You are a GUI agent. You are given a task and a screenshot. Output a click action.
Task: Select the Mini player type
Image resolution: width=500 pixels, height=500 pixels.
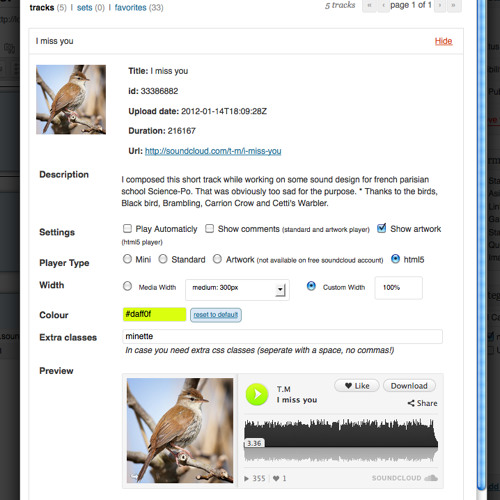(x=127, y=259)
